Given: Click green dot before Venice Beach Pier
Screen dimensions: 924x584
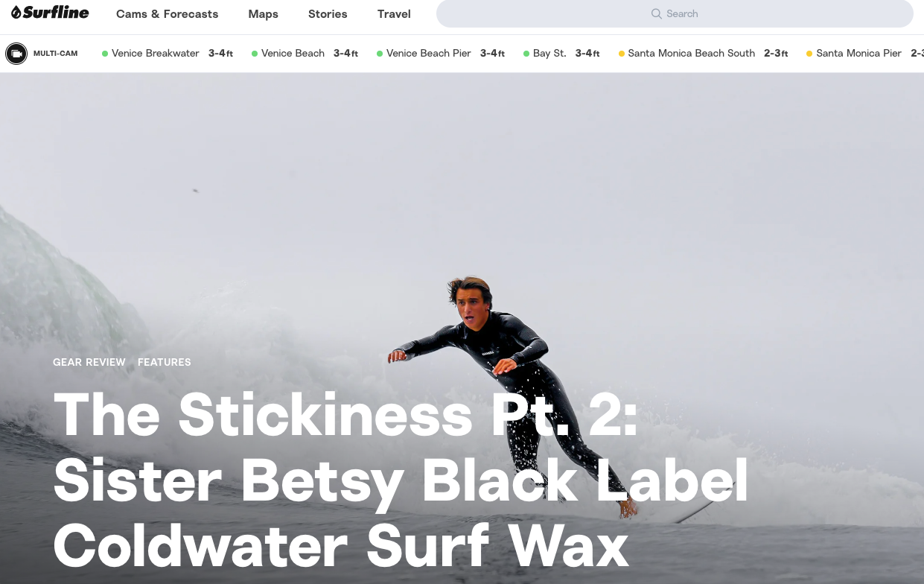Looking at the screenshot, I should point(380,54).
